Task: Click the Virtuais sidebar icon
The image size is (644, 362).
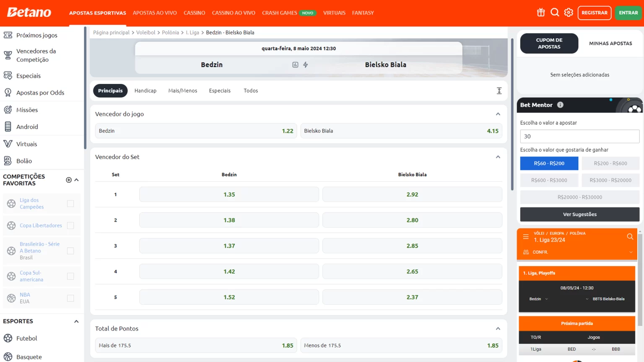Action: tap(8, 144)
